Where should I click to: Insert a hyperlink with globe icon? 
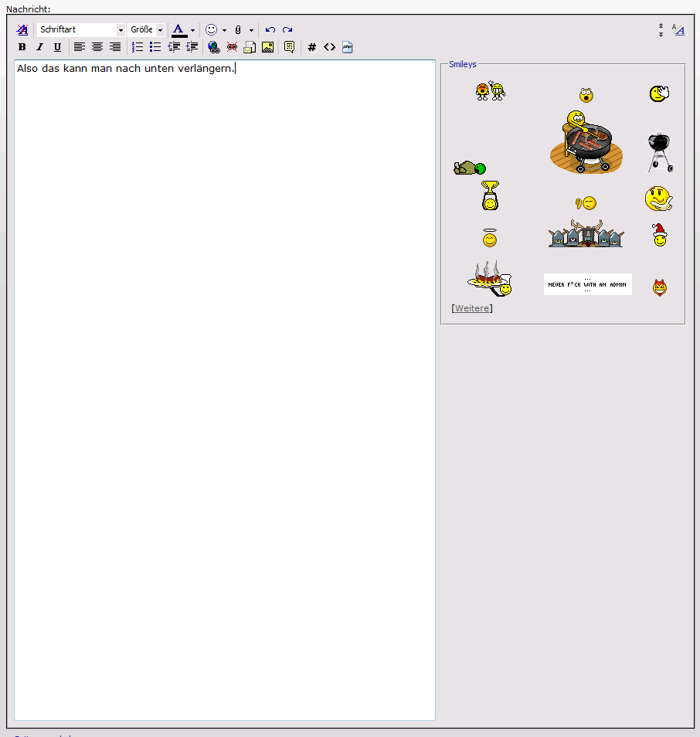click(x=214, y=47)
